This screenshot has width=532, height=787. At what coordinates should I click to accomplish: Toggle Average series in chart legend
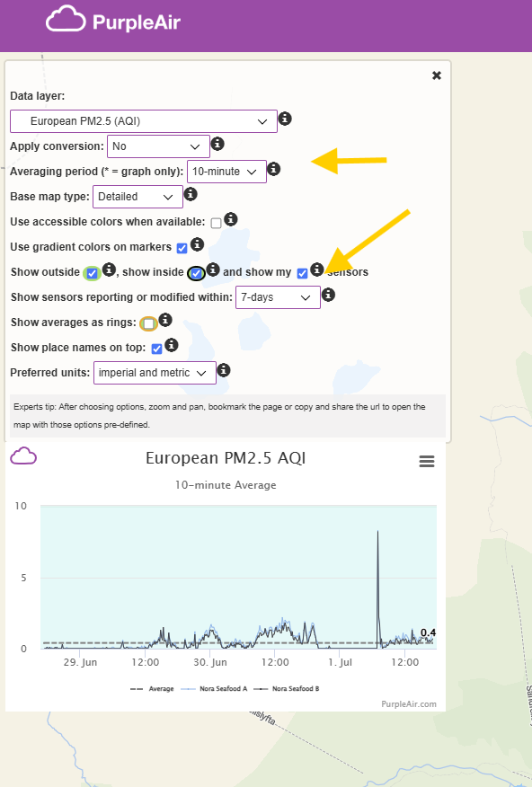pos(152,688)
